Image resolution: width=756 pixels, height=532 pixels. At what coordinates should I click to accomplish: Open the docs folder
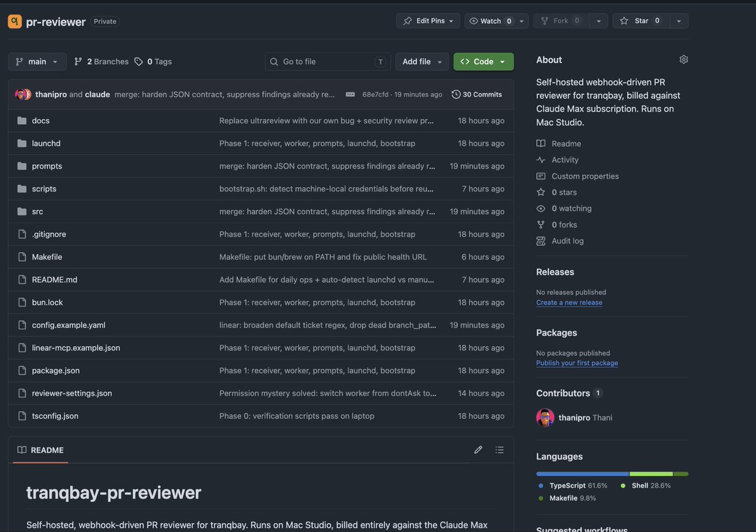[41, 121]
